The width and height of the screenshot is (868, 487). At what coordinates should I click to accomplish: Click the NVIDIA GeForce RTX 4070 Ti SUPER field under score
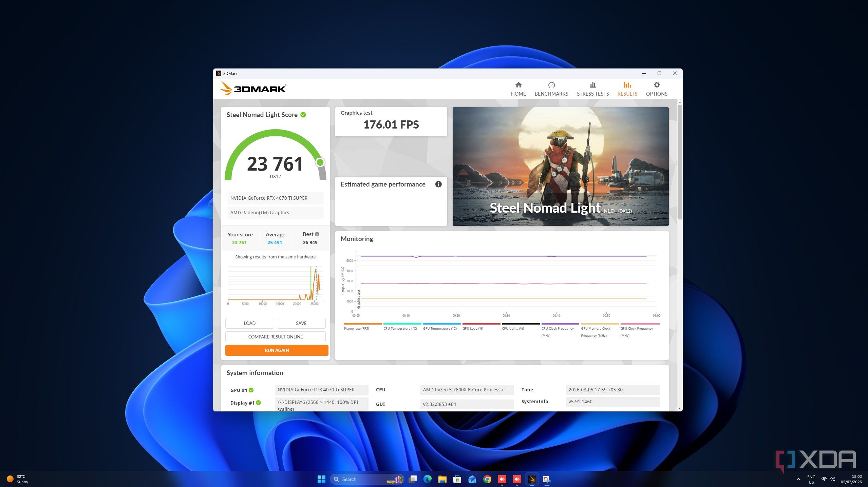coord(275,198)
